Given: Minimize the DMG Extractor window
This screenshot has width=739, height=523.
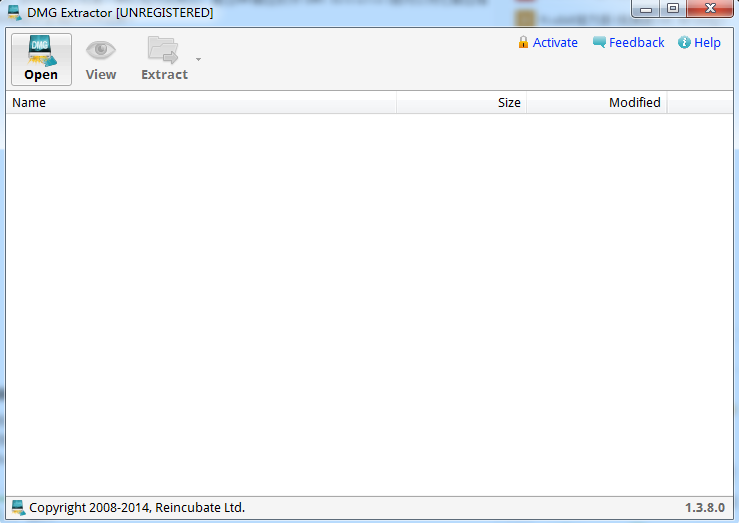Looking at the screenshot, I should 646,8.
